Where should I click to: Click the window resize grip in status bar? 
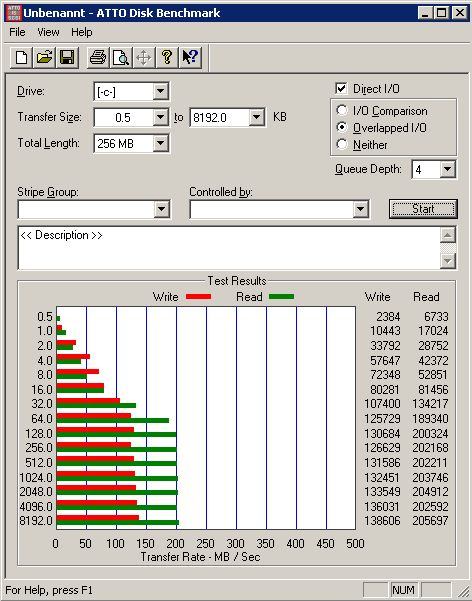[x=464, y=591]
